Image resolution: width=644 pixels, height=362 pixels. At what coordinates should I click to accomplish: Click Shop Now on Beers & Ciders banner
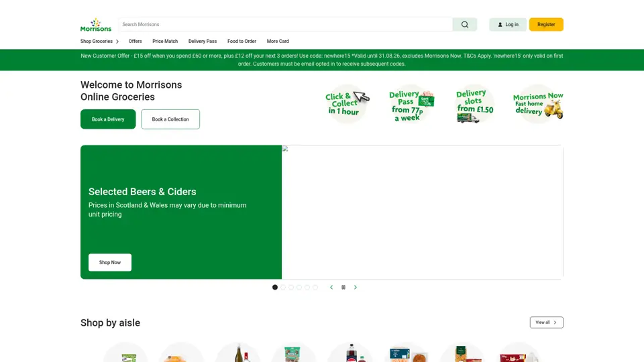pos(110,262)
